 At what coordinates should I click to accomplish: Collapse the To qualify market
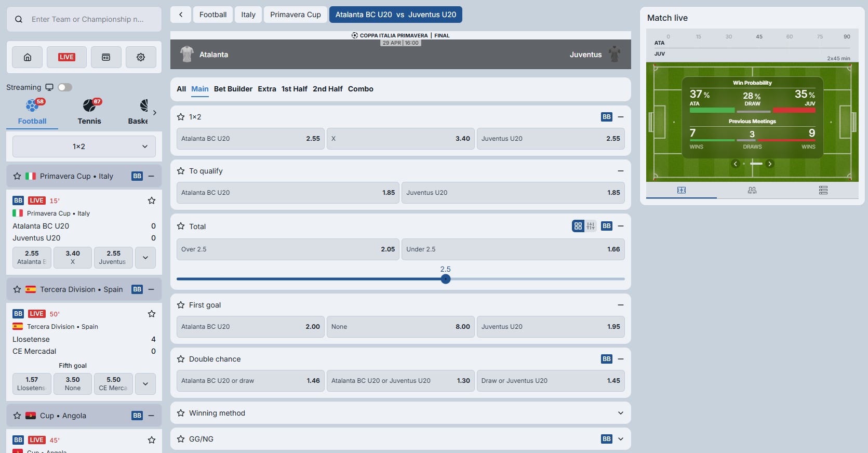[620, 171]
